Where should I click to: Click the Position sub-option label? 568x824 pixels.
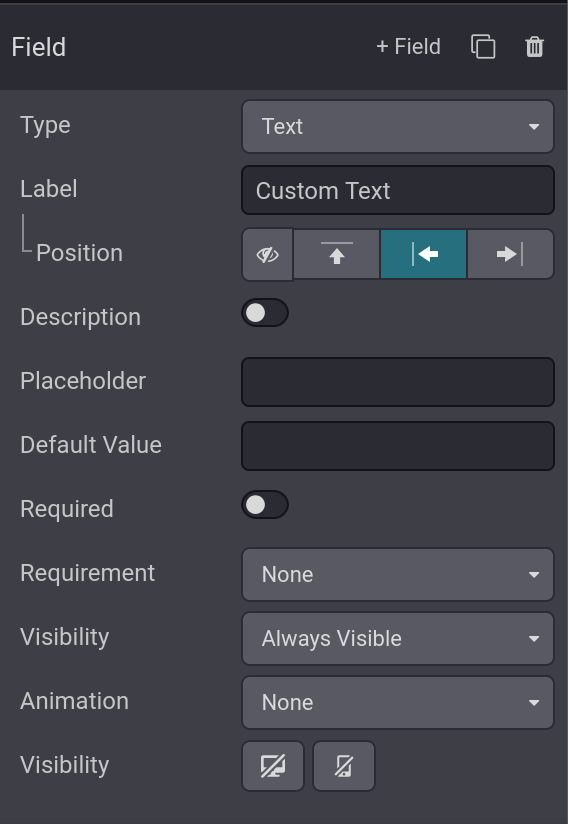click(x=79, y=253)
